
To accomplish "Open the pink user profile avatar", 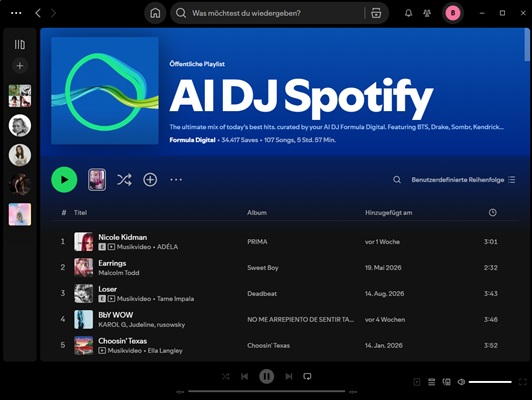I will (453, 13).
